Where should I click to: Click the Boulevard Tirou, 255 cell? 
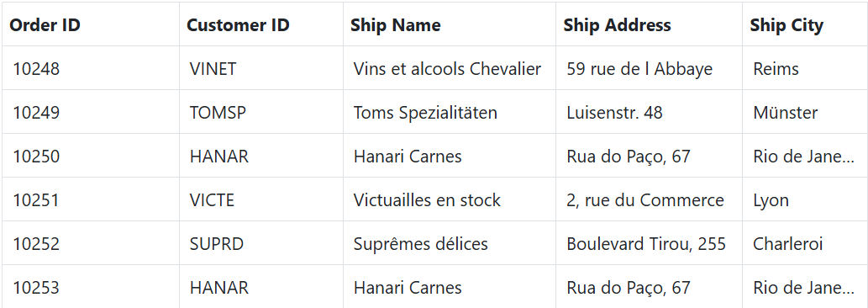pyautogui.click(x=649, y=243)
